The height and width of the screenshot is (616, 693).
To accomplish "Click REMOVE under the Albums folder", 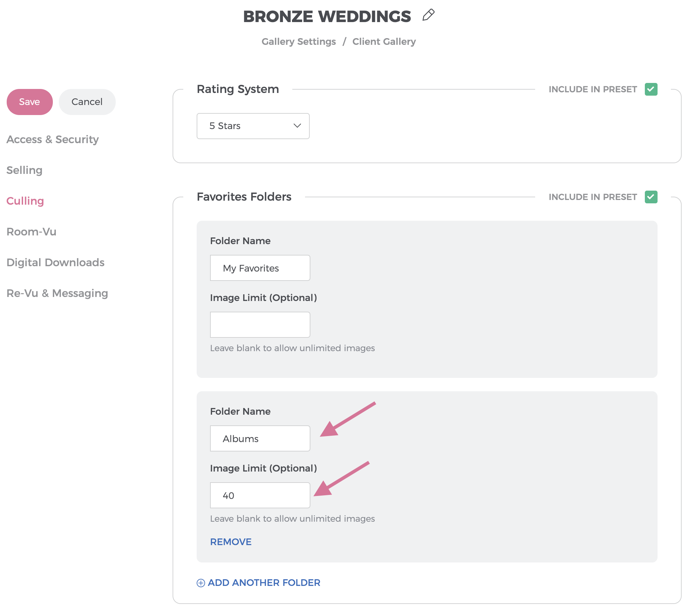I will tap(230, 542).
